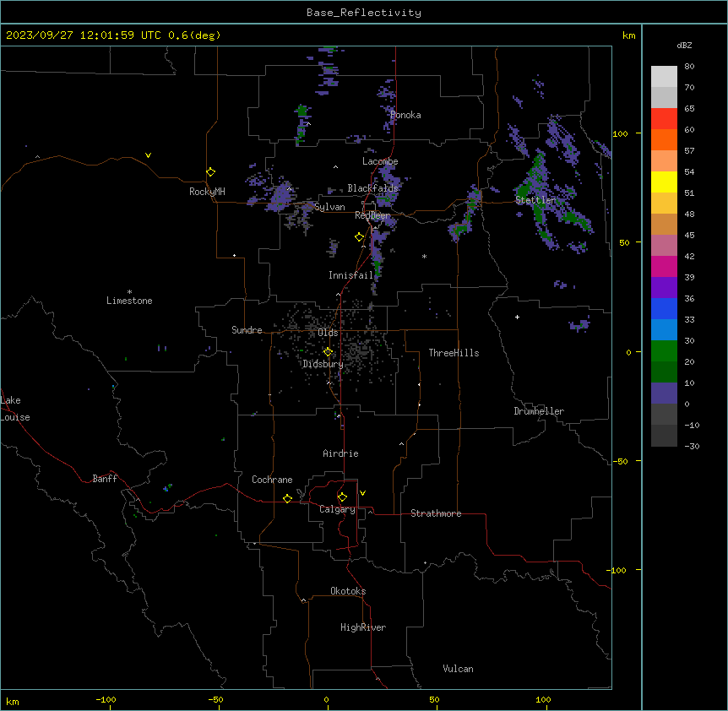Screen dimensions: 728x711
Task: Click the yellow diamond marker above Didsbury
Action: pyautogui.click(x=329, y=352)
